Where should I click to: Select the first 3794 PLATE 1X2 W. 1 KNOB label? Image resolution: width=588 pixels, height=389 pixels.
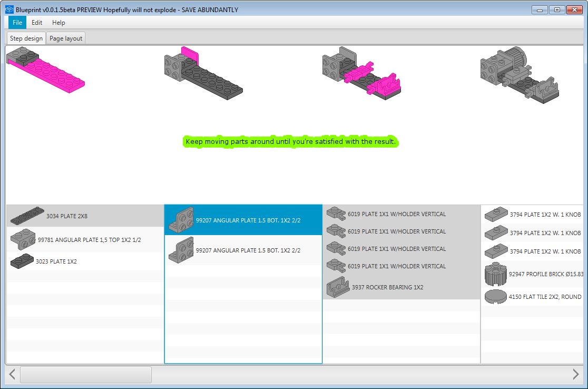coord(545,214)
